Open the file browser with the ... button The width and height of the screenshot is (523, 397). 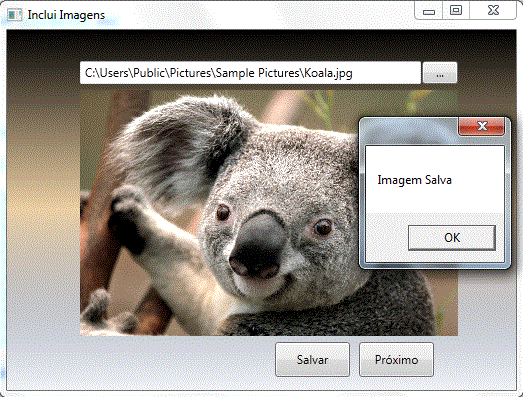[440, 73]
